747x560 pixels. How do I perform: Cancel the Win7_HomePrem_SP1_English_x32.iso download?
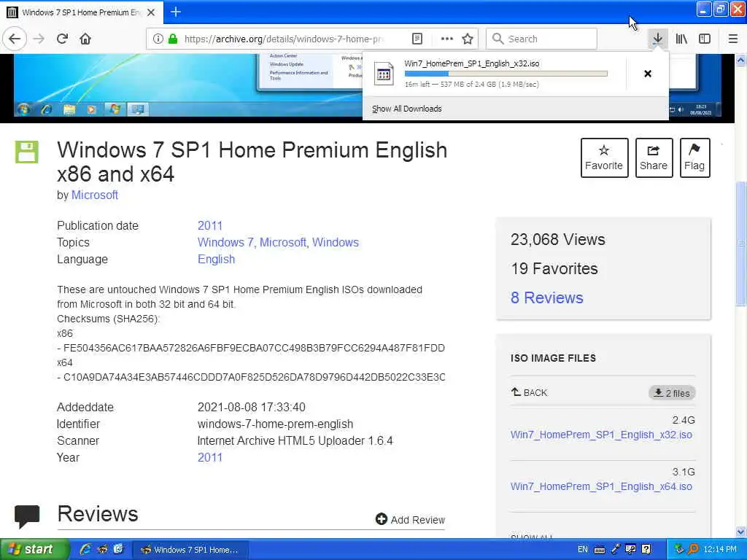(x=648, y=74)
